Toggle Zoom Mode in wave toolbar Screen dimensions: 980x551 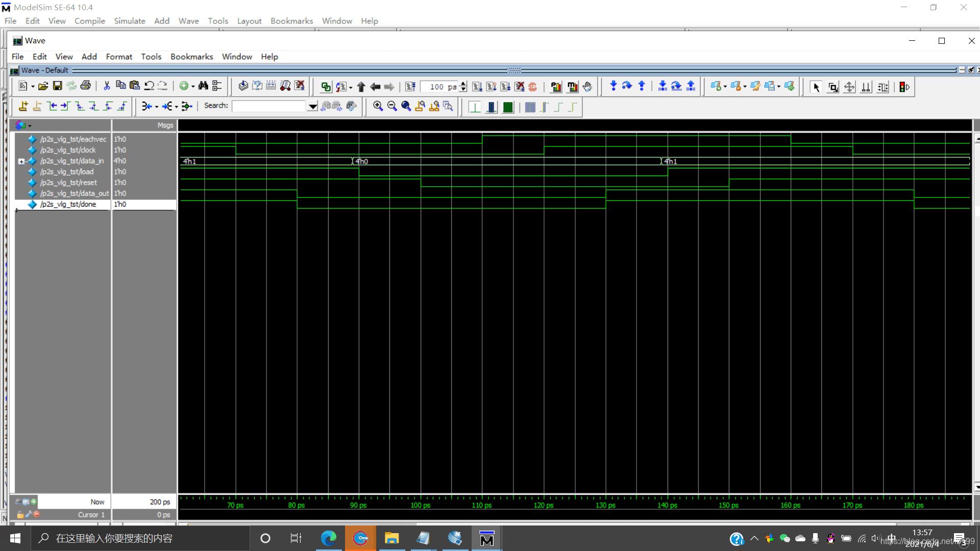point(833,87)
